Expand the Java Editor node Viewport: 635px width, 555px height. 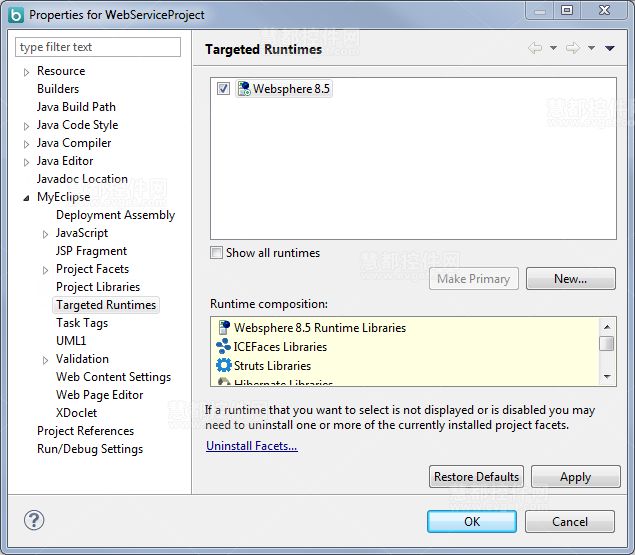coord(26,162)
